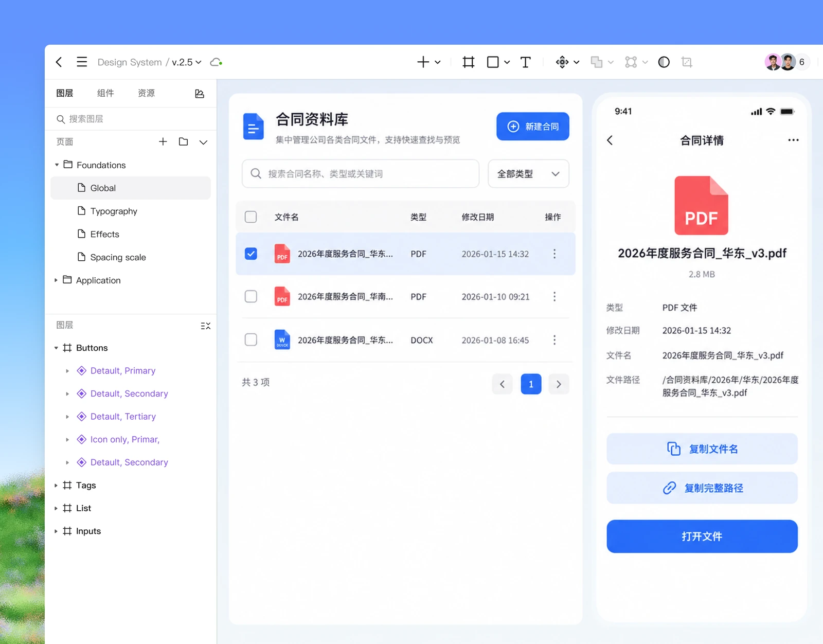
Task: Click the 搜索合同名称 search field
Action: [361, 174]
